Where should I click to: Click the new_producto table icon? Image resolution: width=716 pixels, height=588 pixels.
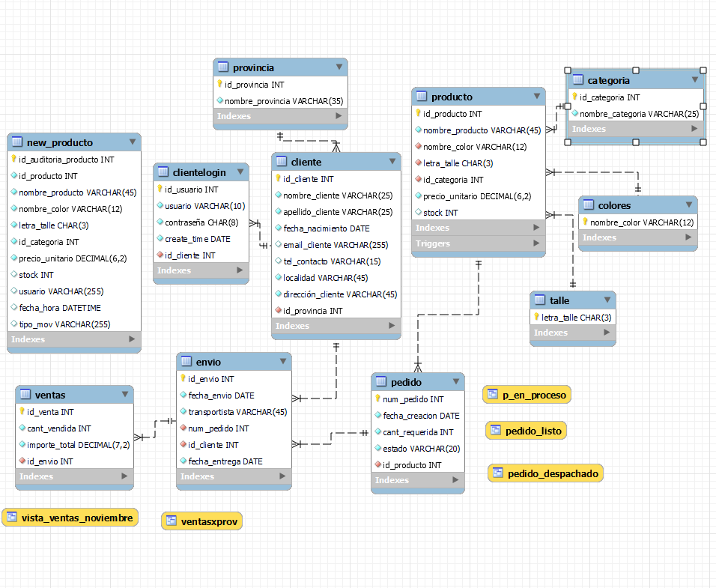[17, 142]
